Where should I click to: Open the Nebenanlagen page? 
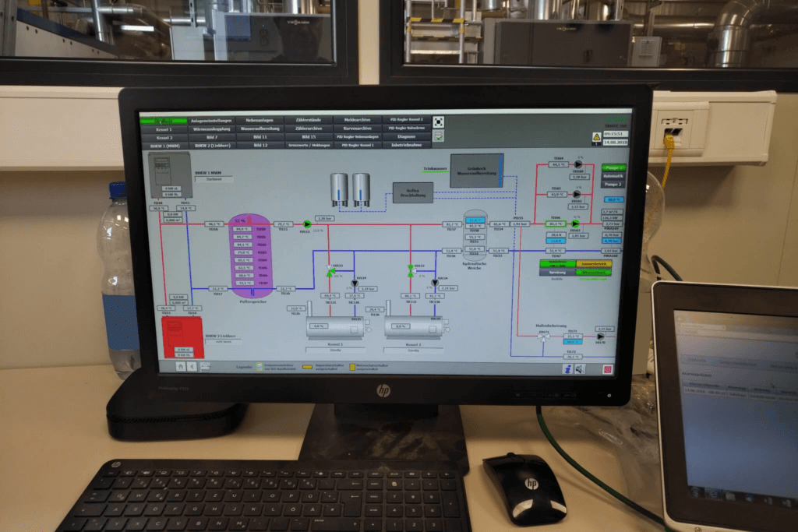click(260, 121)
